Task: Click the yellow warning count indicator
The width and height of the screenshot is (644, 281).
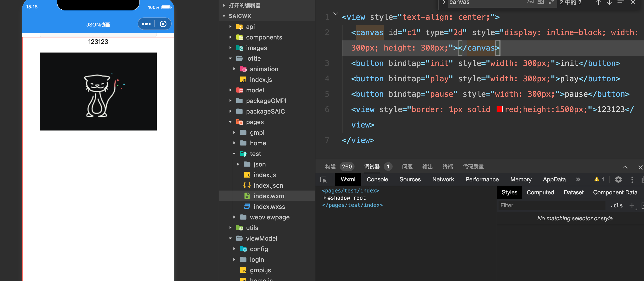Action: pos(599,179)
